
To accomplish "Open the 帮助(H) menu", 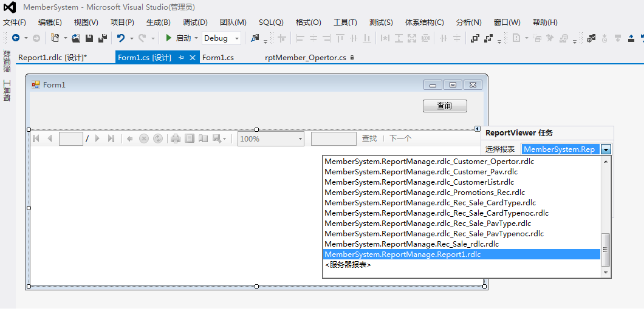I will [x=545, y=22].
